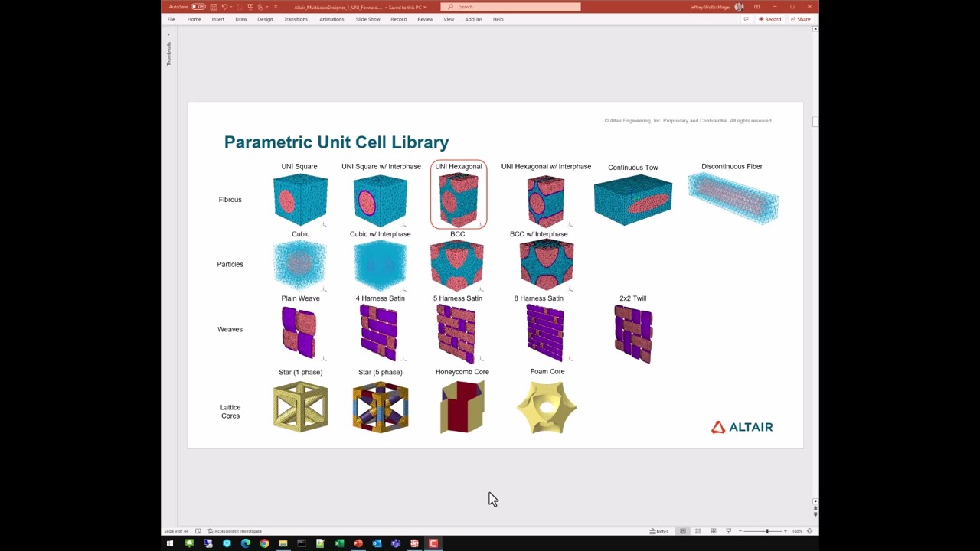Screen dimensions: 980x551
Task: Open the Comments pane icon
Action: pyautogui.click(x=746, y=19)
